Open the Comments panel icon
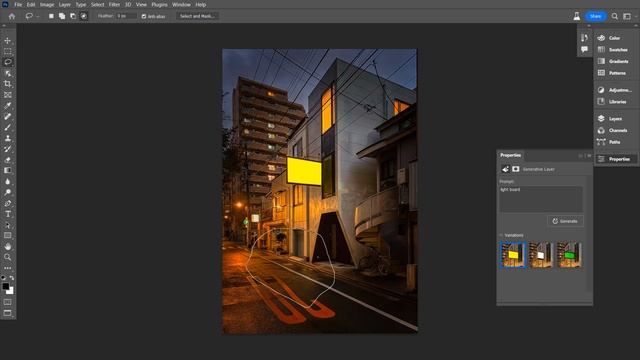This screenshot has width=640, height=360. point(584,49)
